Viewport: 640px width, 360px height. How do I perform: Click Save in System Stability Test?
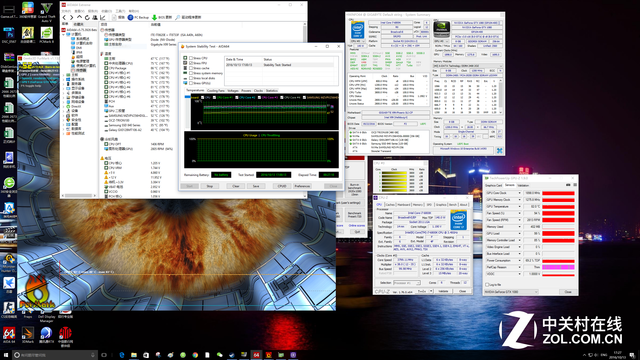[256, 186]
